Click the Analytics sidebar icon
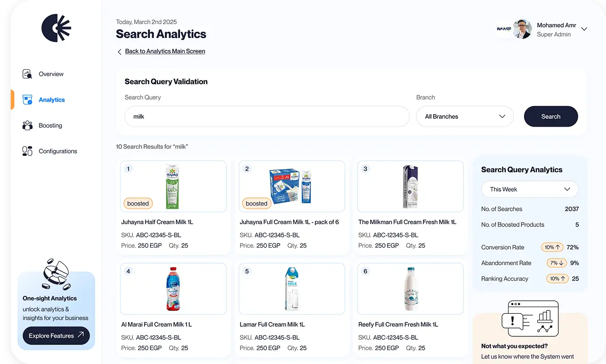Image resolution: width=606 pixels, height=364 pixels. click(28, 100)
